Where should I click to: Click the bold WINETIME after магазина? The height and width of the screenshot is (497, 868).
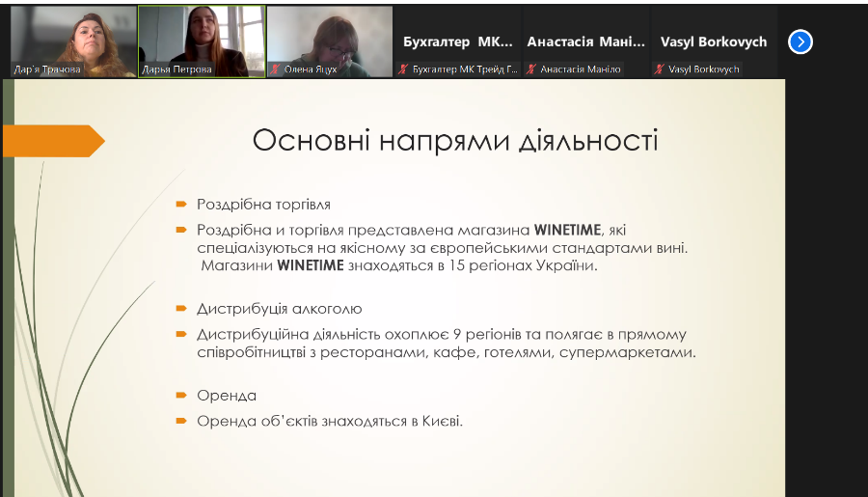click(567, 230)
